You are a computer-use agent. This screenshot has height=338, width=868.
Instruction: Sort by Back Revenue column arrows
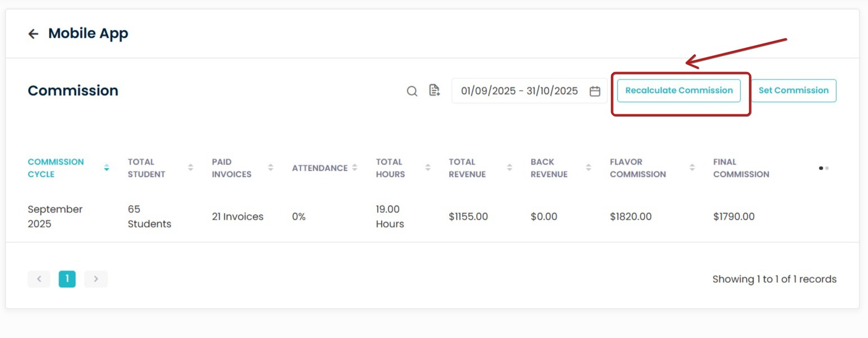click(588, 168)
